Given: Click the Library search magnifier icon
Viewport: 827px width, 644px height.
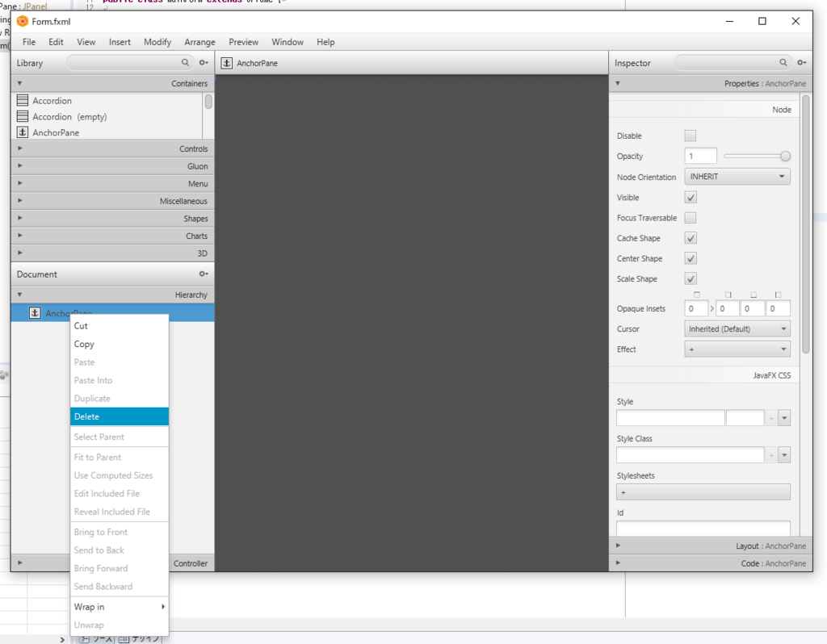Looking at the screenshot, I should tap(185, 62).
